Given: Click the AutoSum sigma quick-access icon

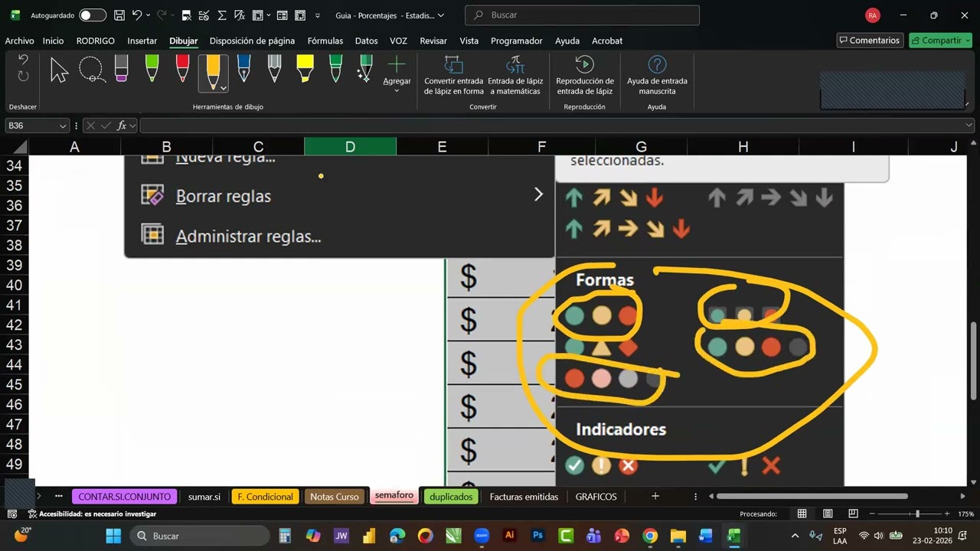Looking at the screenshot, I should pos(222,15).
